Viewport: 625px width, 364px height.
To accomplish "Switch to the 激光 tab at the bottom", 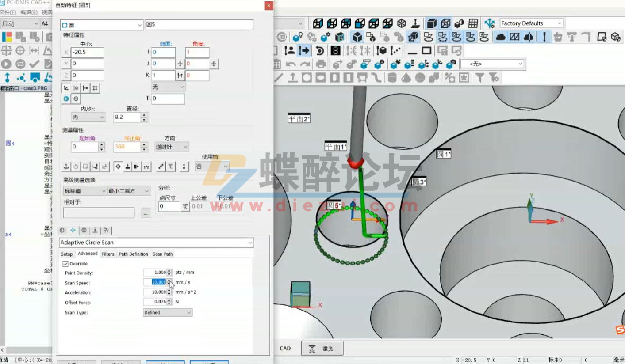I will tap(322, 348).
